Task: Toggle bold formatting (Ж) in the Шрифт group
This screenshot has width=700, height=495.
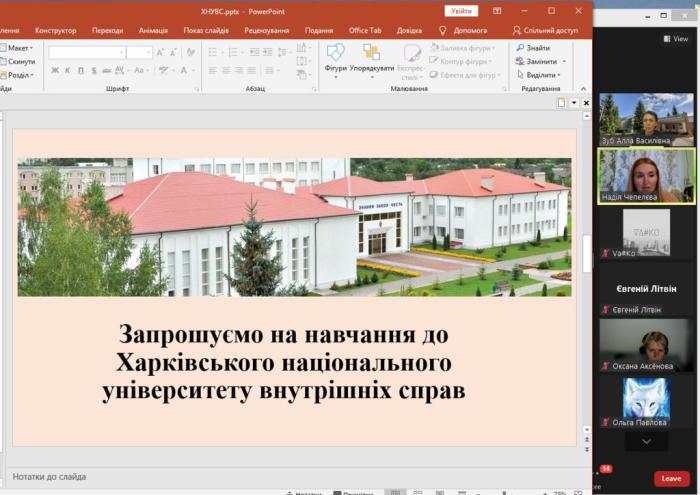Action: click(55, 71)
